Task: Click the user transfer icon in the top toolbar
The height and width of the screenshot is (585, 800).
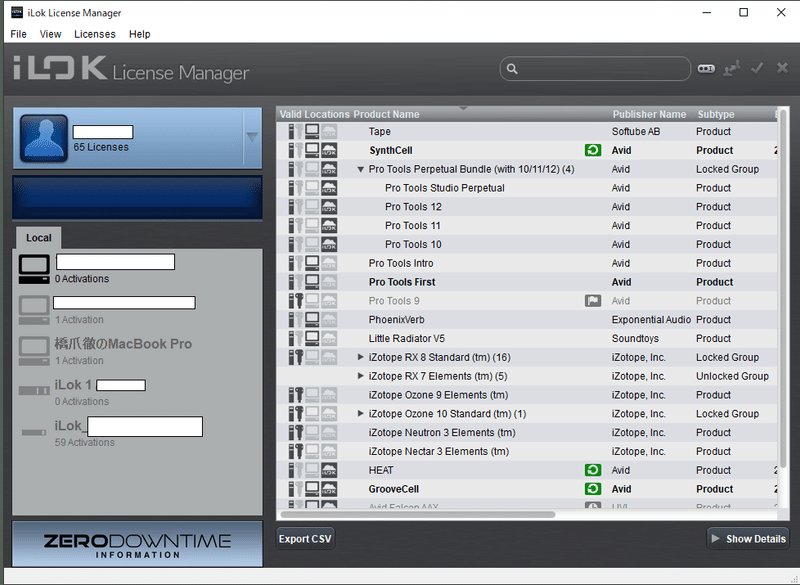Action: point(731,68)
